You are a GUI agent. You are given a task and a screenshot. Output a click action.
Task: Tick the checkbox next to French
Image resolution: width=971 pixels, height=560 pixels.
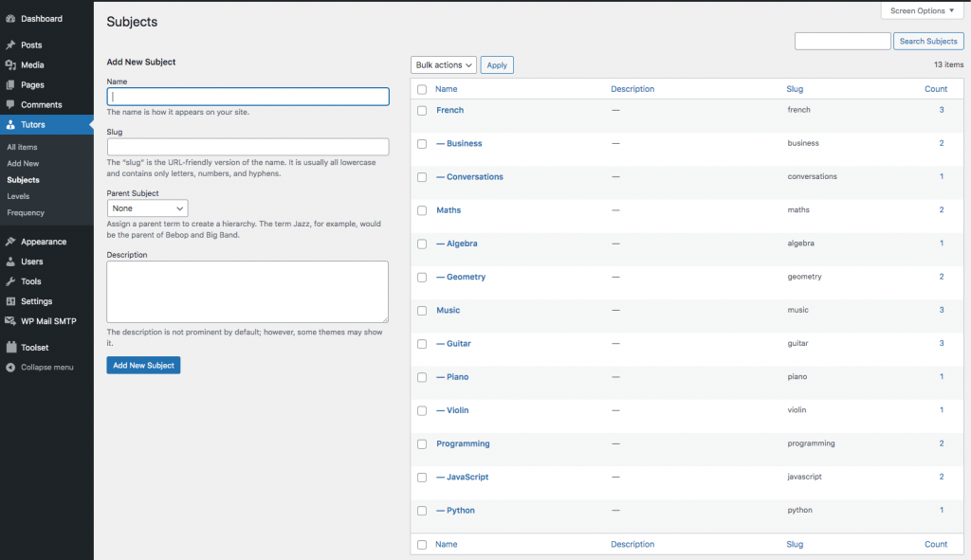422,110
